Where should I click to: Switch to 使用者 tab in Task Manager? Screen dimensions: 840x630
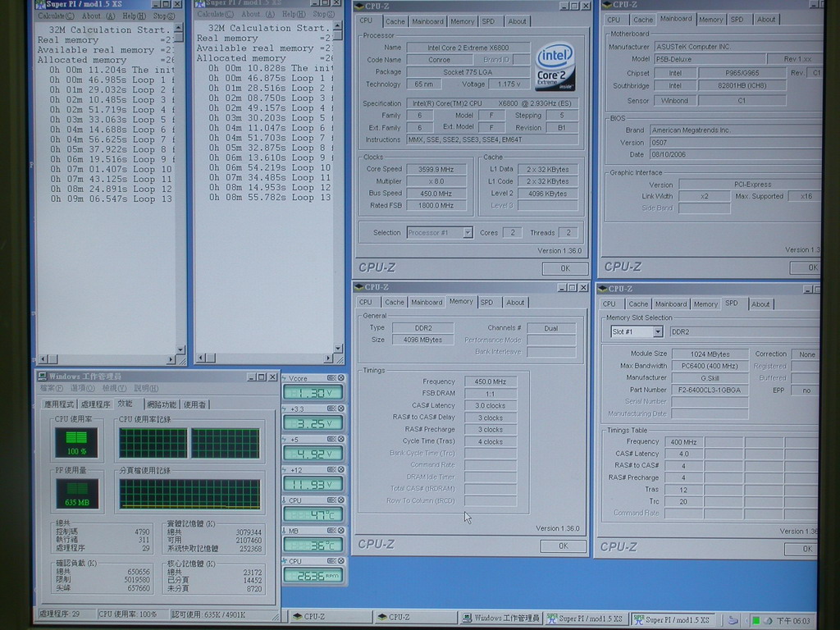[x=194, y=404]
